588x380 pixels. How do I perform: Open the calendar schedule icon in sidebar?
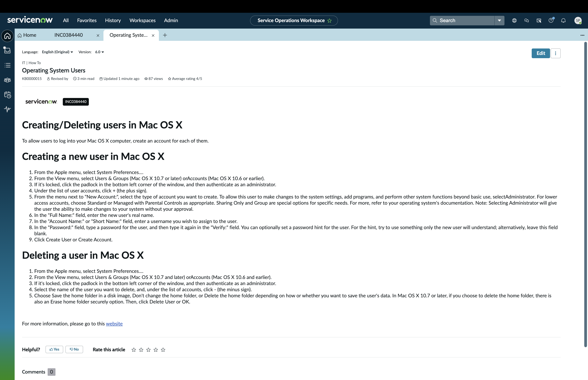(x=7, y=95)
